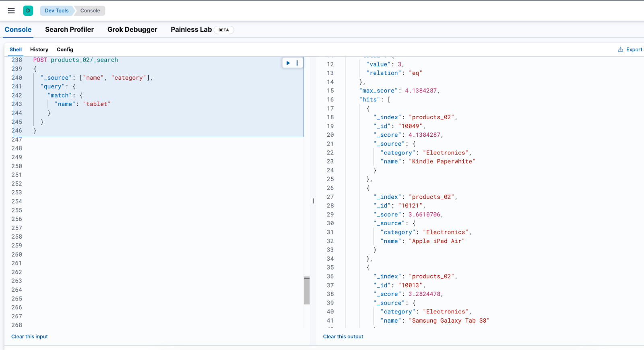The width and height of the screenshot is (644, 350).
Task: Click Clear this output
Action: pos(343,337)
